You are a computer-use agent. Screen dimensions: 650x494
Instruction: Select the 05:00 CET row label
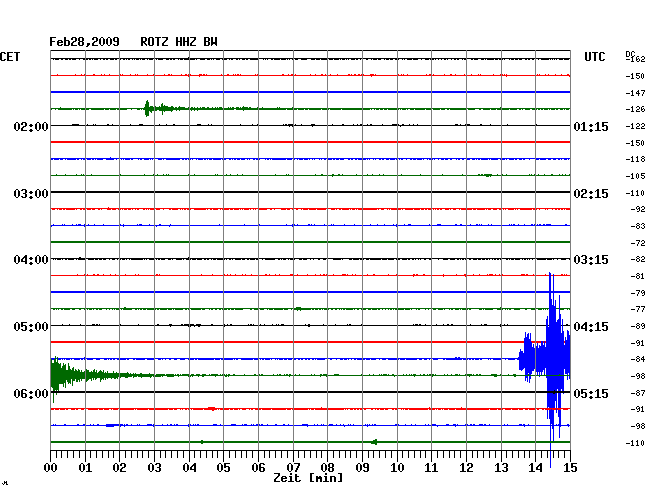pyautogui.click(x=31, y=327)
